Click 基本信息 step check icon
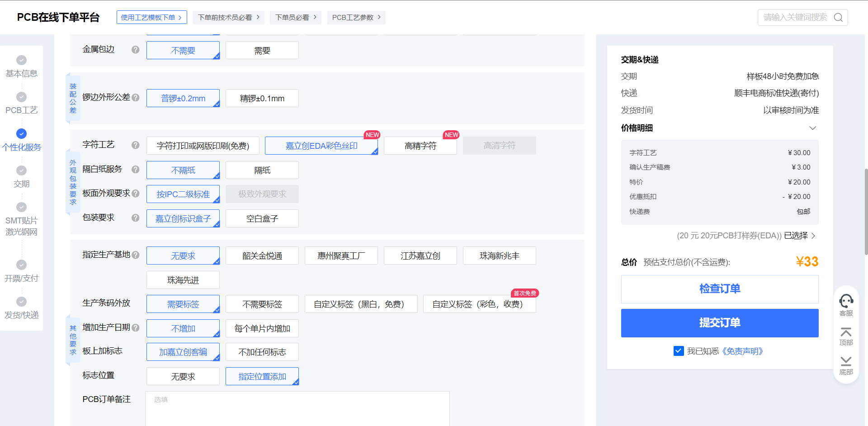 point(21,60)
